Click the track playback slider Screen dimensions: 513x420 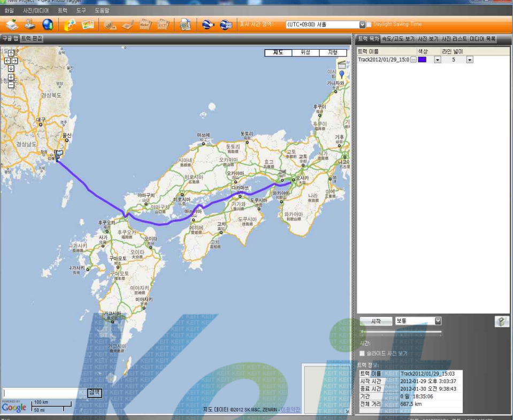pyautogui.click(x=402, y=332)
